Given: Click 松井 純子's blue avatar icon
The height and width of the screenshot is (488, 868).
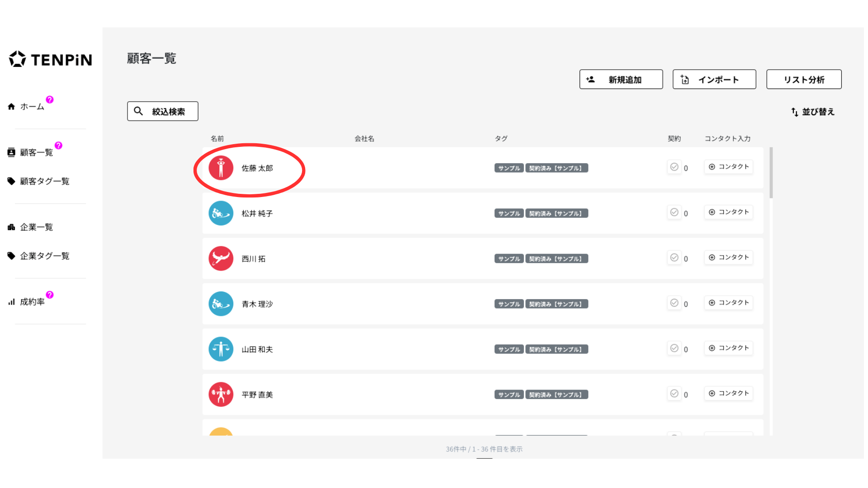Looking at the screenshot, I should (x=221, y=213).
